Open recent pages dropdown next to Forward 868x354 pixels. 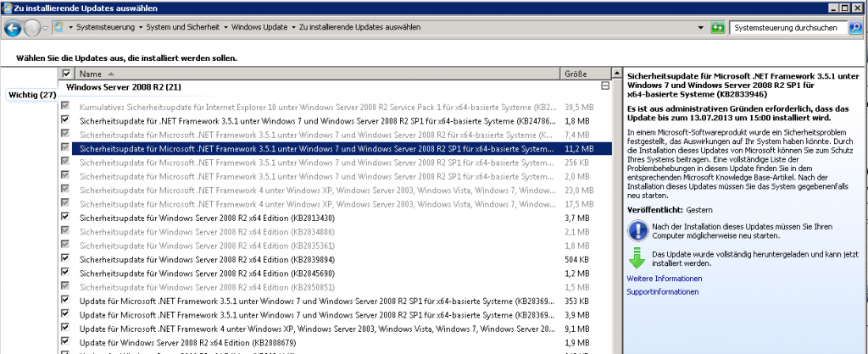point(46,28)
